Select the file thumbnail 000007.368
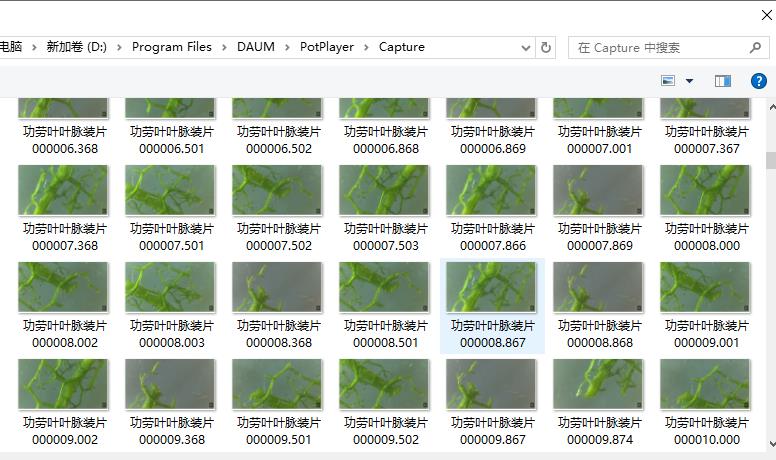 (x=64, y=192)
